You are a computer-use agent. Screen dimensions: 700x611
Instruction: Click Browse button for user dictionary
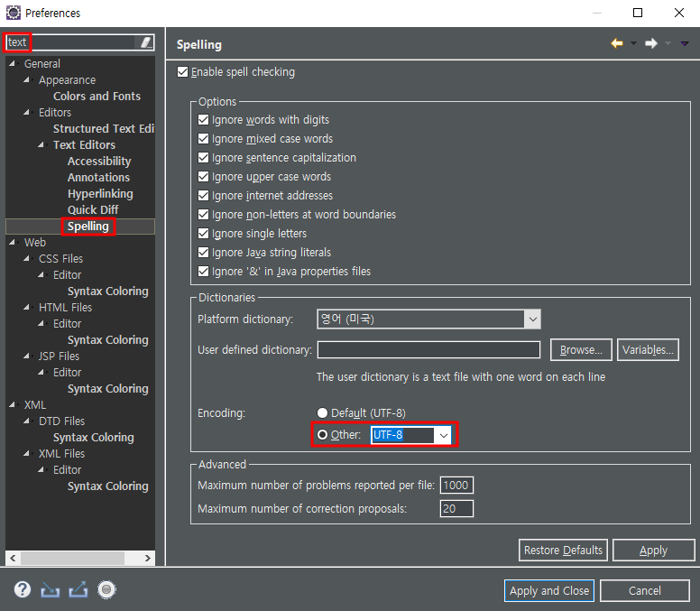581,349
